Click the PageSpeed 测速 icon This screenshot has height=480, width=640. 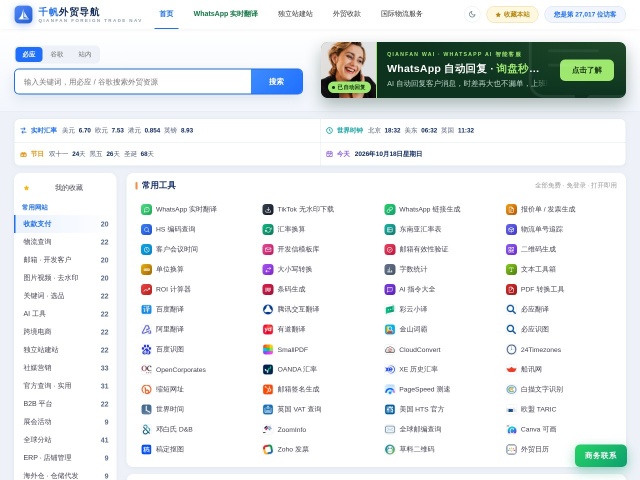(x=390, y=389)
